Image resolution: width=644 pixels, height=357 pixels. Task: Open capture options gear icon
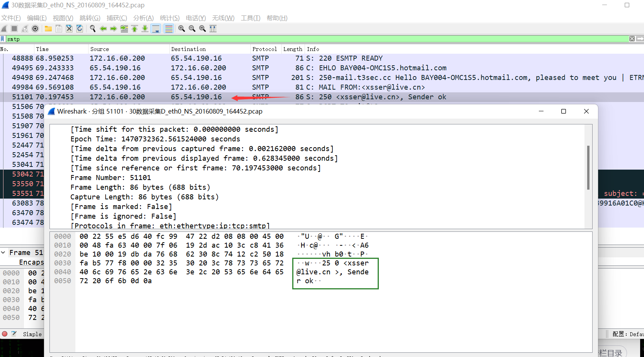pyautogui.click(x=35, y=29)
